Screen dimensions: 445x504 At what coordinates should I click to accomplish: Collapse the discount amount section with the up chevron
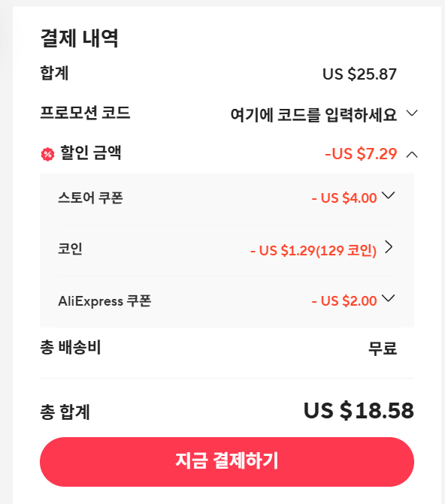[411, 155]
